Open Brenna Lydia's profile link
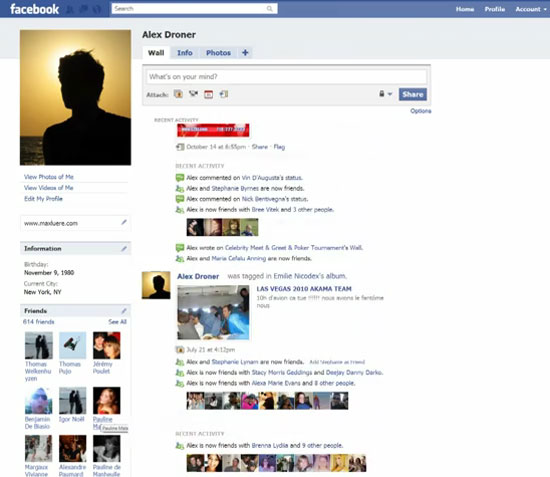Image resolution: width=550 pixels, height=477 pixels. click(270, 445)
